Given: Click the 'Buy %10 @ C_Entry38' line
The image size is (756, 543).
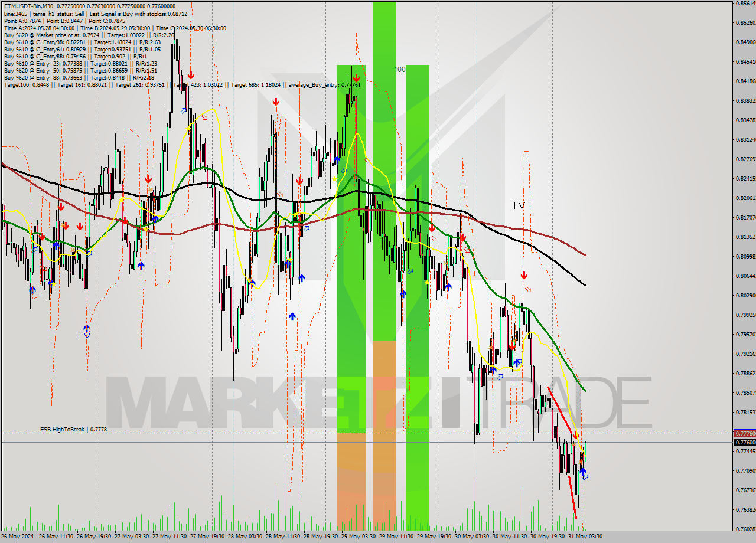Looking at the screenshot, I should pyautogui.click(x=82, y=42).
